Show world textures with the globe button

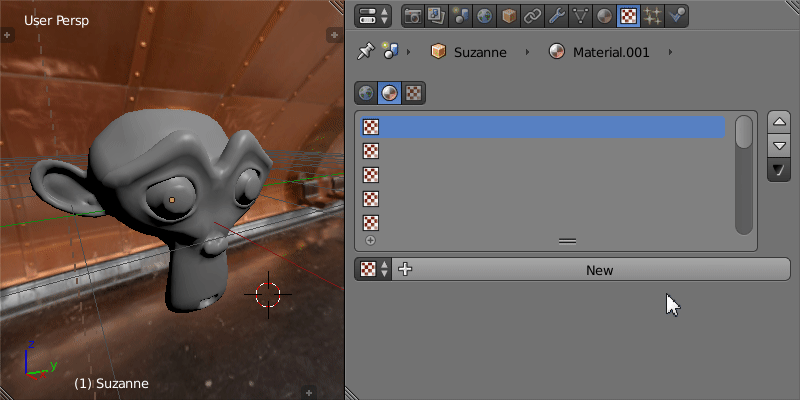(366, 93)
